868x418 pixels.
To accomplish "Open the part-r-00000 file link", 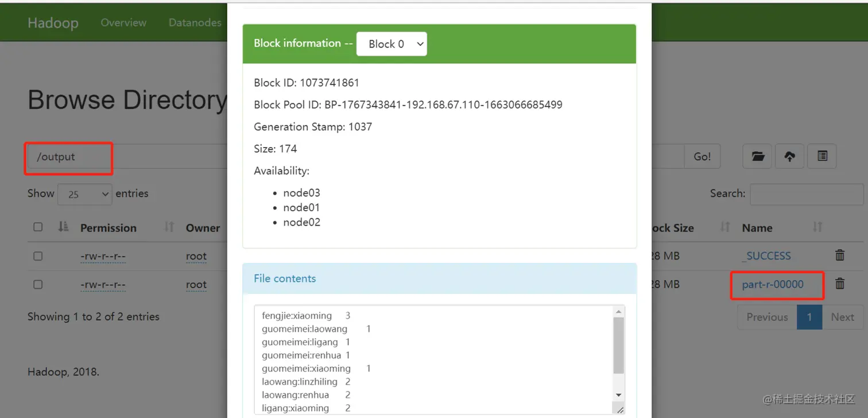I will click(x=773, y=284).
